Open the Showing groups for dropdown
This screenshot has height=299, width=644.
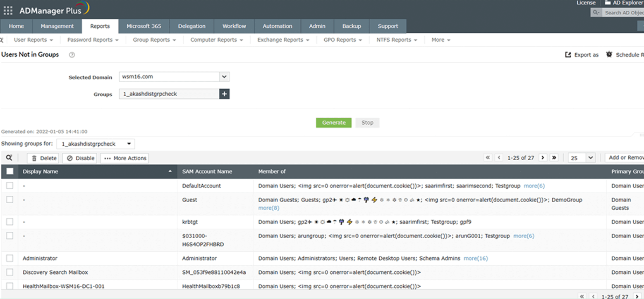pyautogui.click(x=96, y=144)
